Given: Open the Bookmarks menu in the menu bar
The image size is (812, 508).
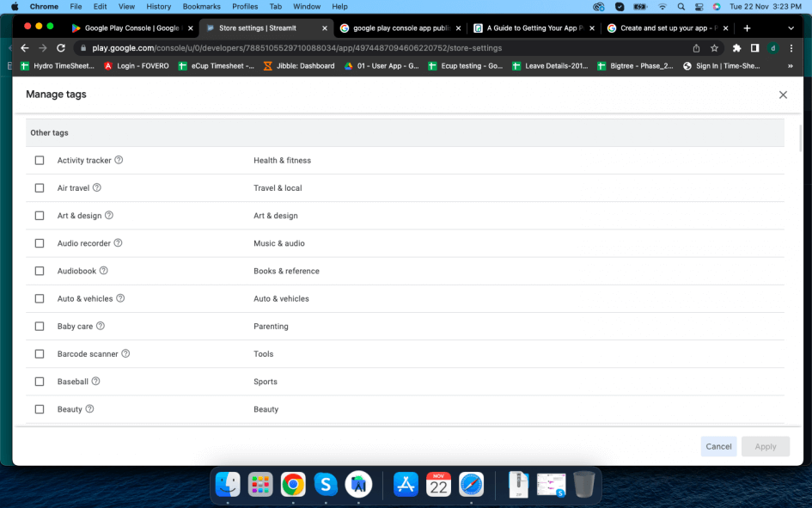Looking at the screenshot, I should [x=201, y=7].
